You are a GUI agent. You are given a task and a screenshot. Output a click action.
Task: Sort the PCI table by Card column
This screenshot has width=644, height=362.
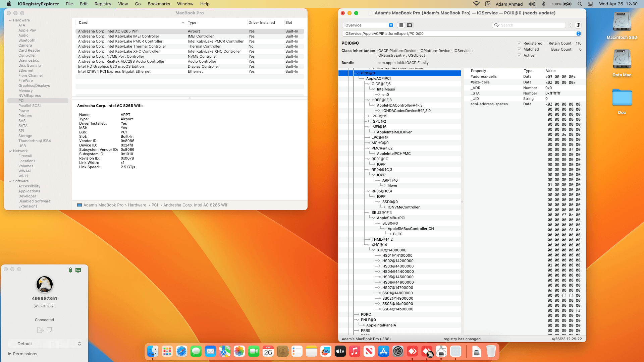[131, 22]
